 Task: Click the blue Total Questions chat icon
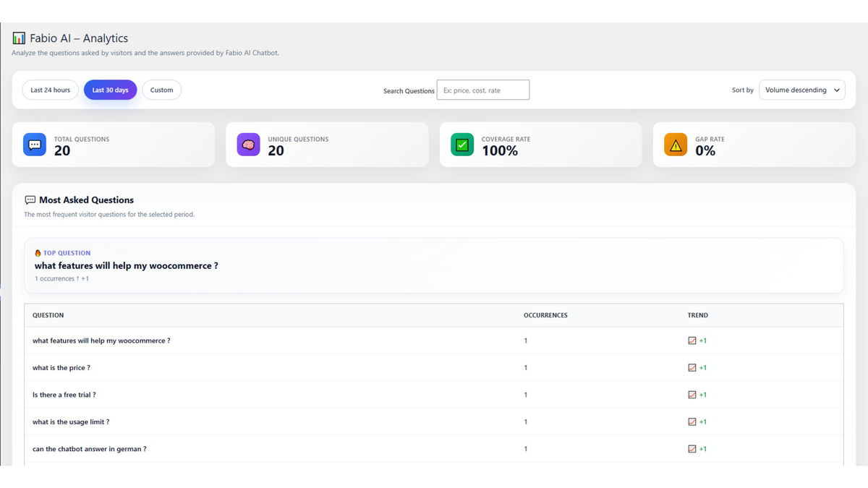tap(35, 145)
